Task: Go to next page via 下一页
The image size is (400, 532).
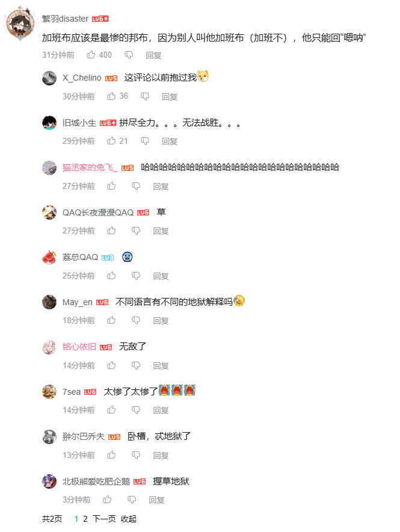Action: tap(104, 519)
